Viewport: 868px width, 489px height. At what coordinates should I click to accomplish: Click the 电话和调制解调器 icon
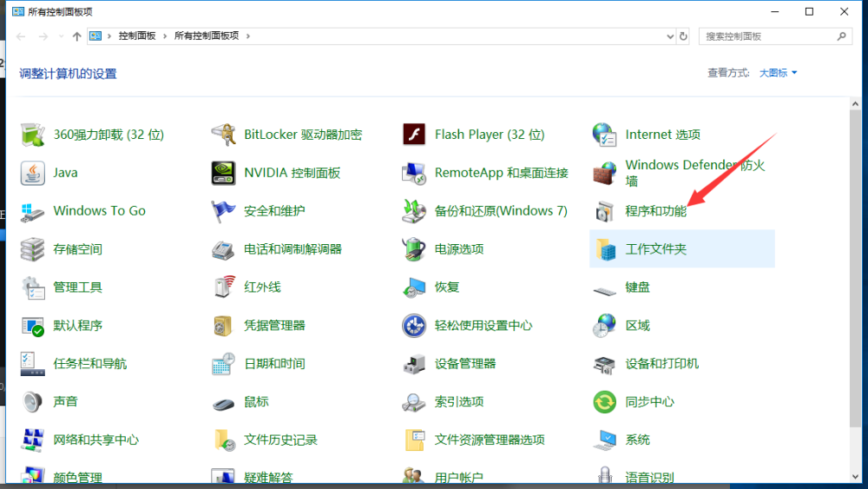[224, 249]
